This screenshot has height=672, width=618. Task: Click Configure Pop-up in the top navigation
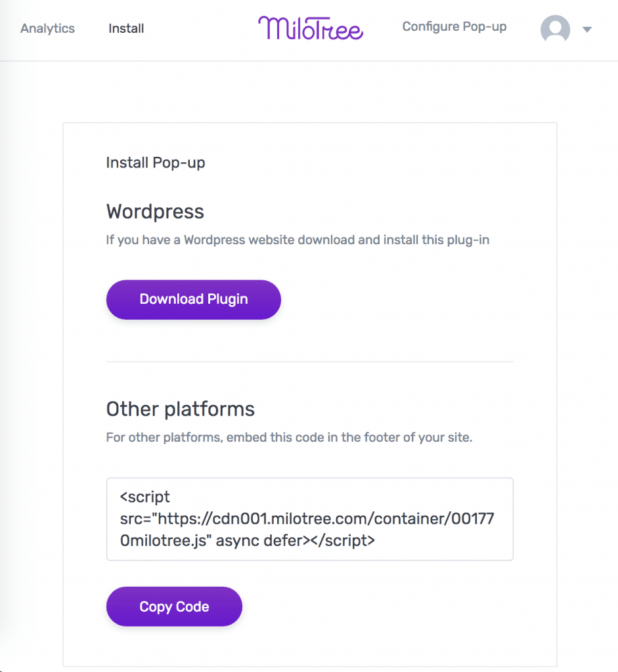point(454,27)
